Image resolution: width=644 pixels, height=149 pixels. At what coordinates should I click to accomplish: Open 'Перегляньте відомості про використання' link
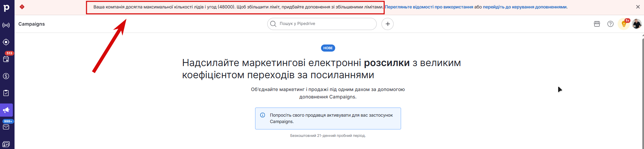tap(429, 7)
